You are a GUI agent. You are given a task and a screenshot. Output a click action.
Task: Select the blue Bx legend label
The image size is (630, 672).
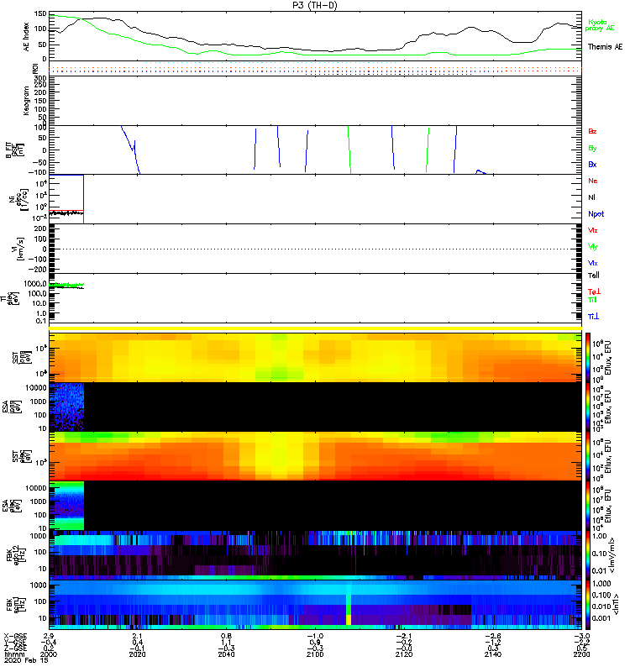(592, 164)
